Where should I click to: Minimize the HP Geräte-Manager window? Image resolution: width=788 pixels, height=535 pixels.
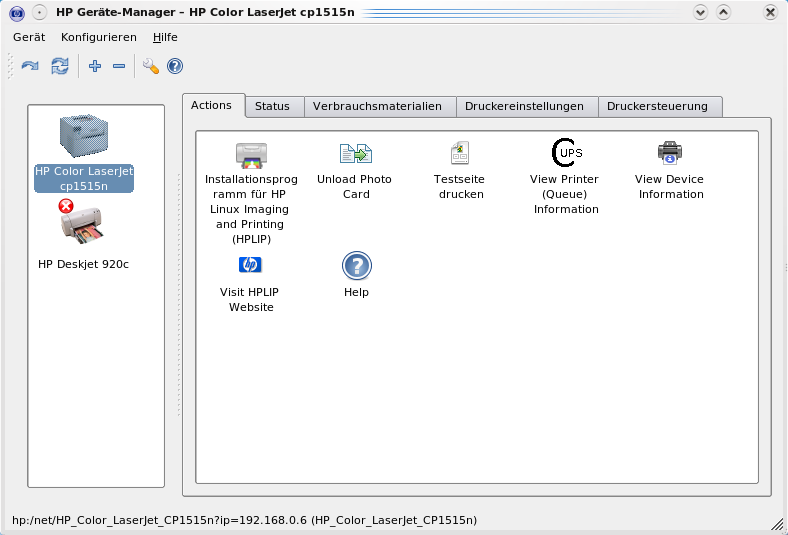(x=700, y=12)
